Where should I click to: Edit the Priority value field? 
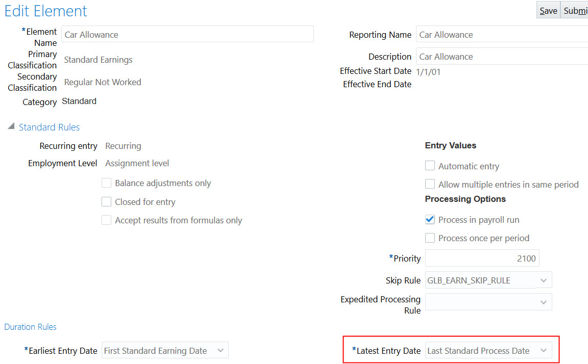482,258
